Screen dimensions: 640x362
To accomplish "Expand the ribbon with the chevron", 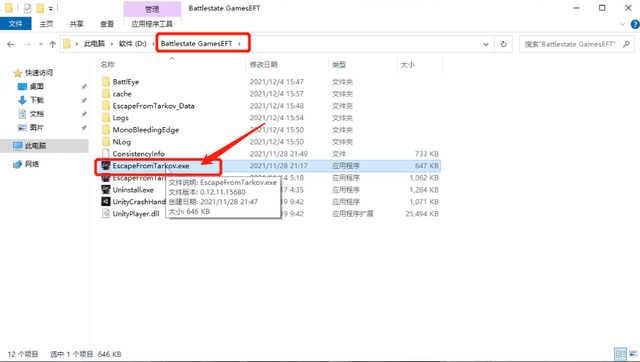I will pyautogui.click(x=623, y=24).
